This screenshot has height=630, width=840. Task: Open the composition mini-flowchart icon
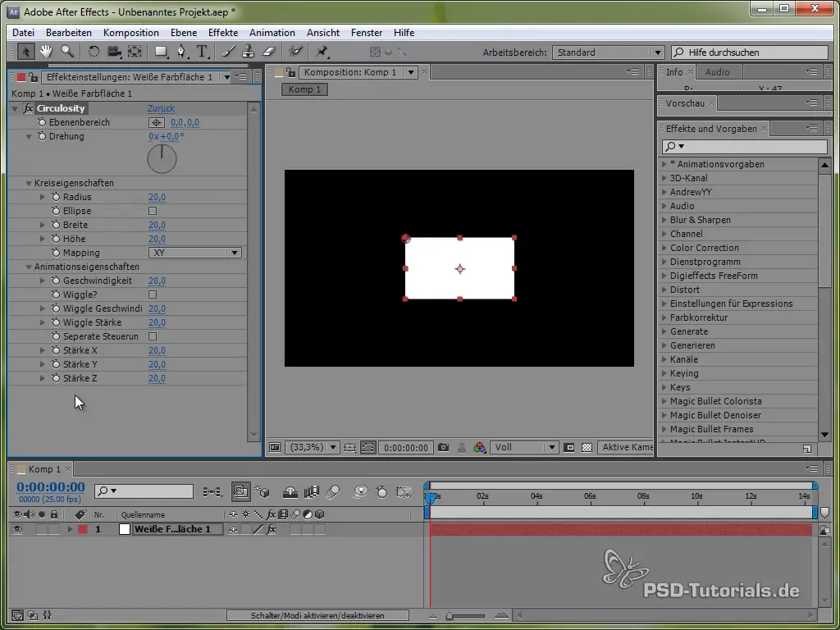click(212, 491)
